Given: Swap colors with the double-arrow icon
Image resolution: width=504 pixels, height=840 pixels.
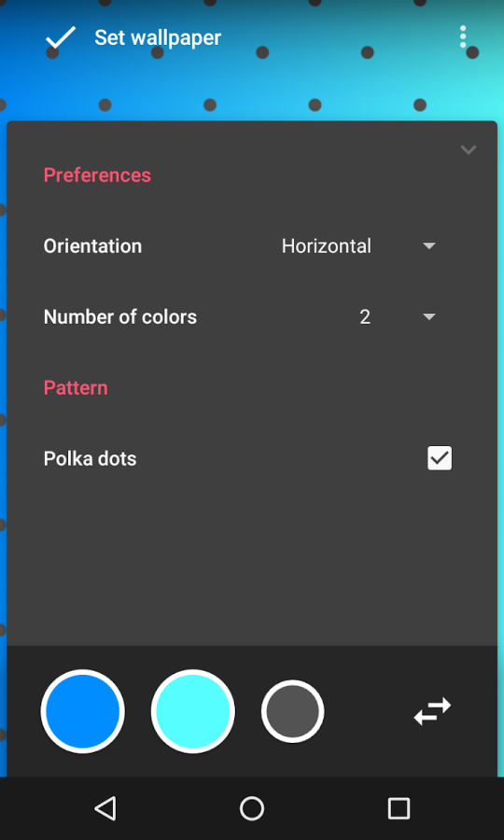Looking at the screenshot, I should click(432, 711).
